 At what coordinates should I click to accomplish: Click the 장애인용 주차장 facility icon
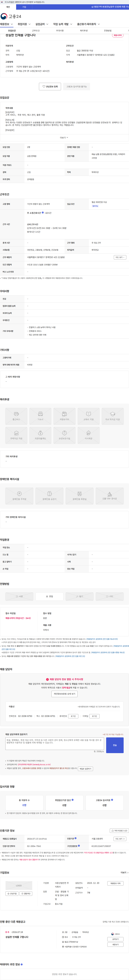19,496
